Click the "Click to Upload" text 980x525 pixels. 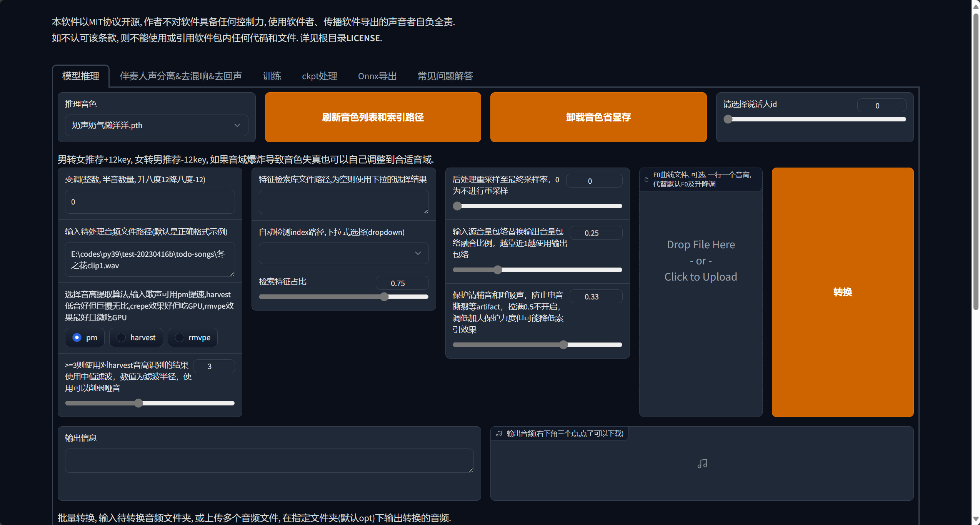701,277
